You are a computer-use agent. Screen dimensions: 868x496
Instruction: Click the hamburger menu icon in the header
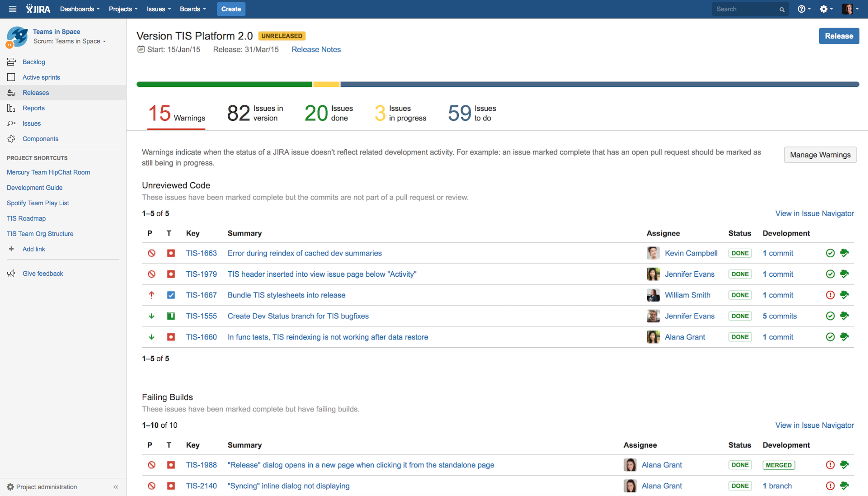[13, 9]
